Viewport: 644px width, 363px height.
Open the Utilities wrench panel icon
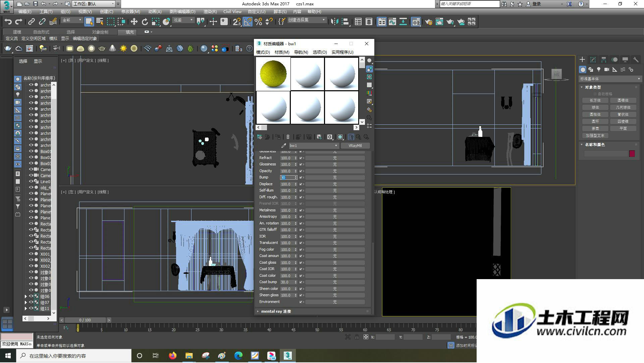click(636, 60)
